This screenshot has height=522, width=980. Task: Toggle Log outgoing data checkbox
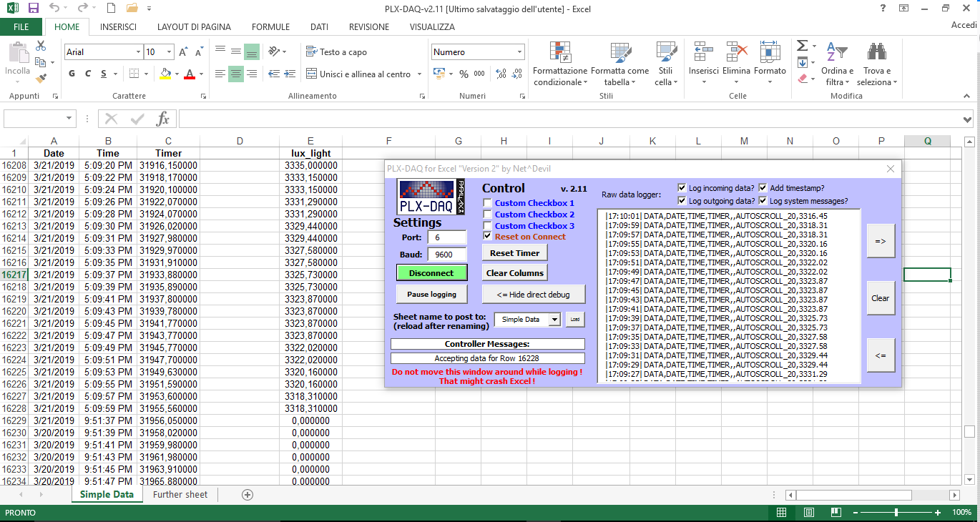click(x=682, y=201)
